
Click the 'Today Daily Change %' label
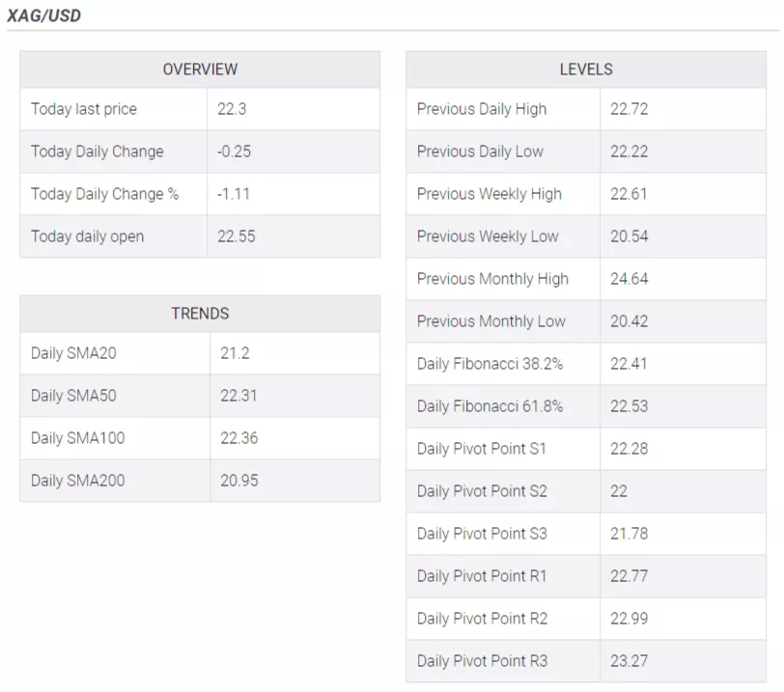105,194
